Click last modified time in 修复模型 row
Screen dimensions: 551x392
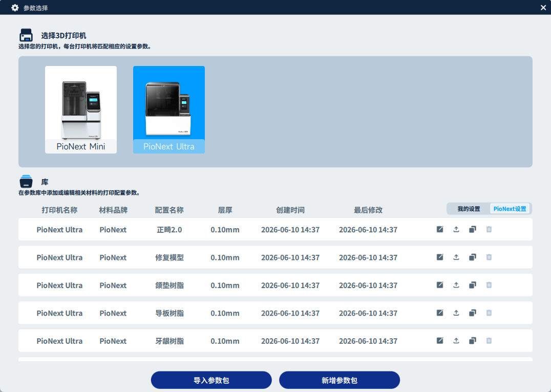pyautogui.click(x=368, y=257)
